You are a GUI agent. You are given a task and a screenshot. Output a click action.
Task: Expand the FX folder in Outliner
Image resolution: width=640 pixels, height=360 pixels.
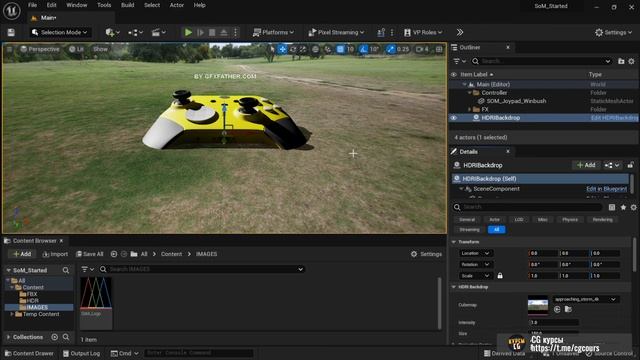pos(469,109)
